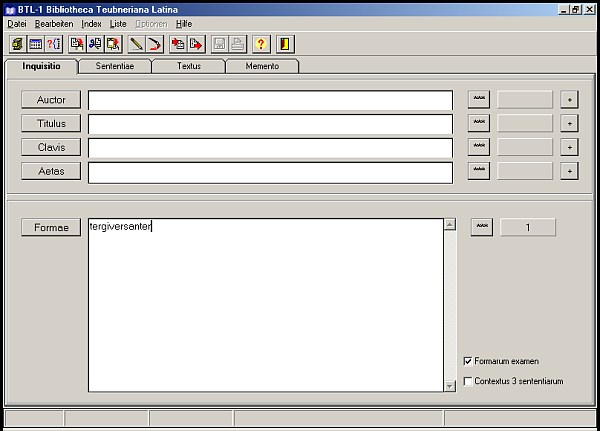Click the Formae scrollbar up arrow
Viewport: 600px width, 431px height.
[x=450, y=224]
